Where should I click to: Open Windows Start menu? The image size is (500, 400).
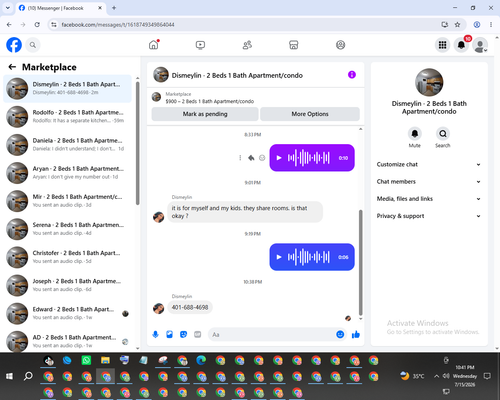coord(9,376)
